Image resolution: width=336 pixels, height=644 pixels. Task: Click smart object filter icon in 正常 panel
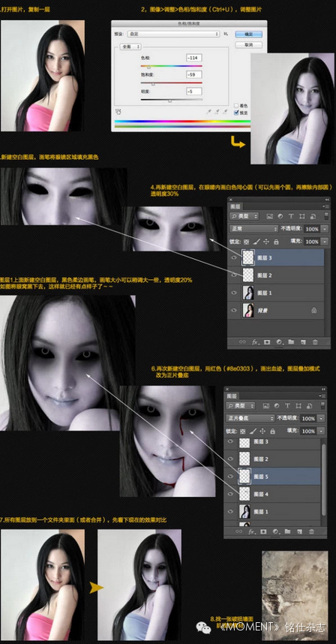(313, 216)
